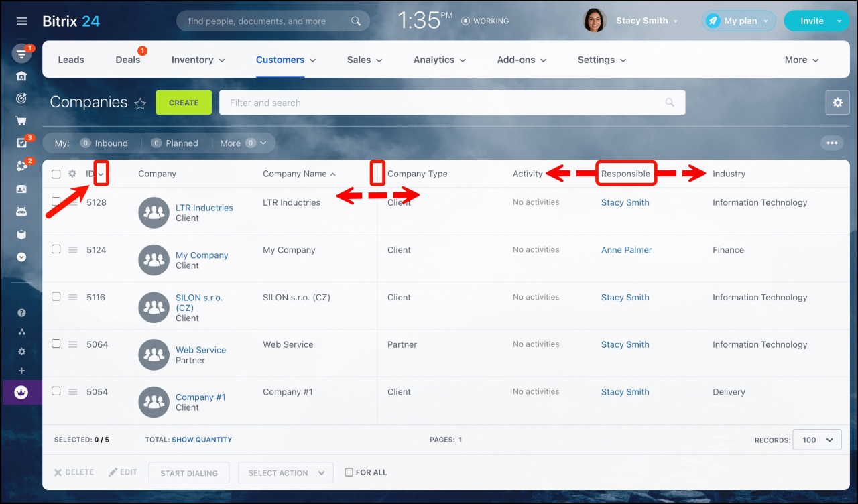Expand Stacy Smith user menu
This screenshot has width=858, height=504.
(675, 21)
